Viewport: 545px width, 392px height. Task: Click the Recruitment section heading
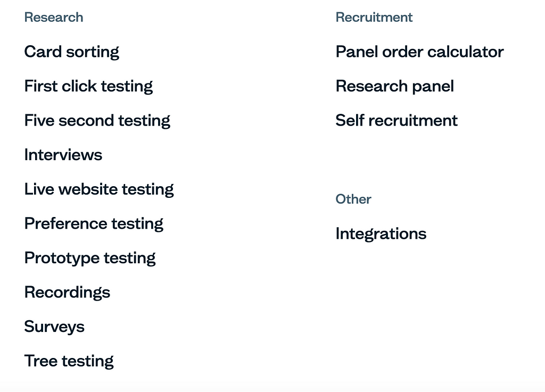tap(374, 18)
